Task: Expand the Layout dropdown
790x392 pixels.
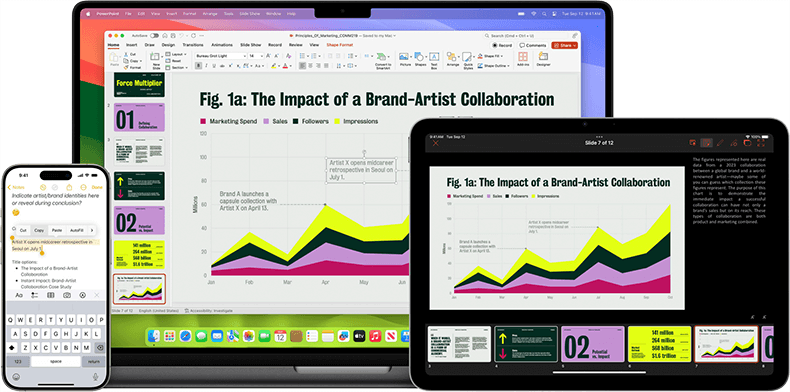Action: (177, 54)
